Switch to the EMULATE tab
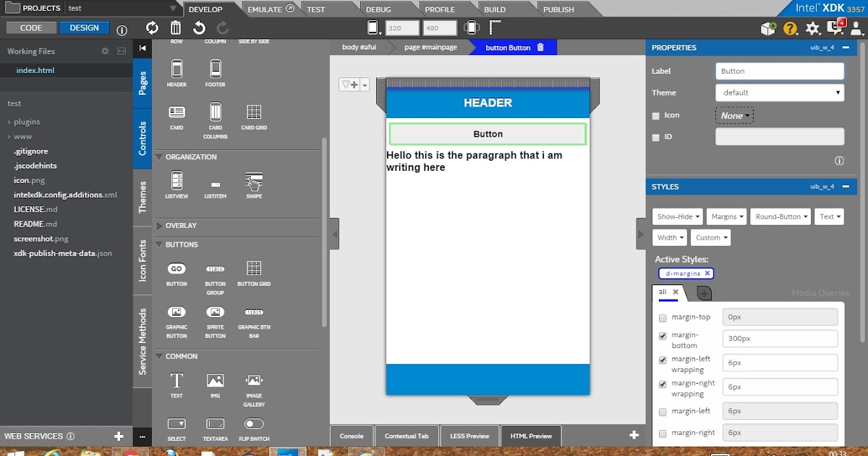This screenshot has height=456, width=868. (x=266, y=8)
